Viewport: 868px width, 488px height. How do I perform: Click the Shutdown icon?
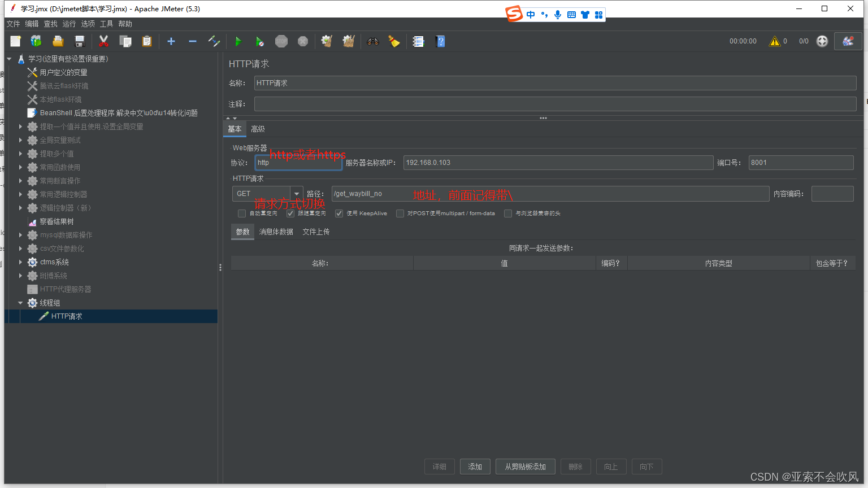[x=303, y=41]
